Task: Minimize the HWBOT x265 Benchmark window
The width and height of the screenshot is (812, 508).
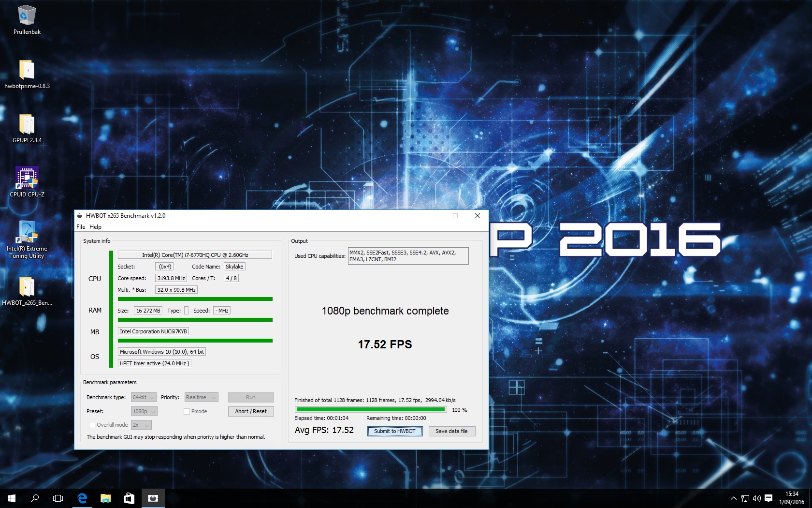Action: (x=434, y=216)
